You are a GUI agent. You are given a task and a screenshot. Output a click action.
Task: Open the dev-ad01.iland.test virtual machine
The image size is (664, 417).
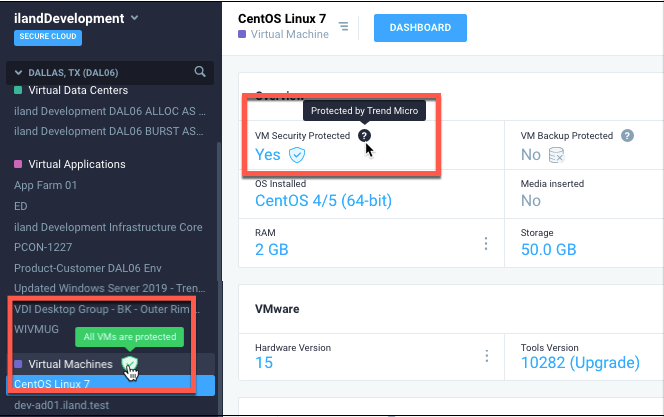pos(61,405)
